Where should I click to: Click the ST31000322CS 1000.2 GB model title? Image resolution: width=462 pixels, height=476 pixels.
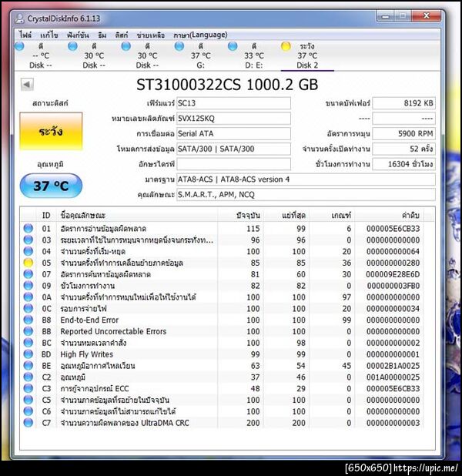click(x=227, y=85)
